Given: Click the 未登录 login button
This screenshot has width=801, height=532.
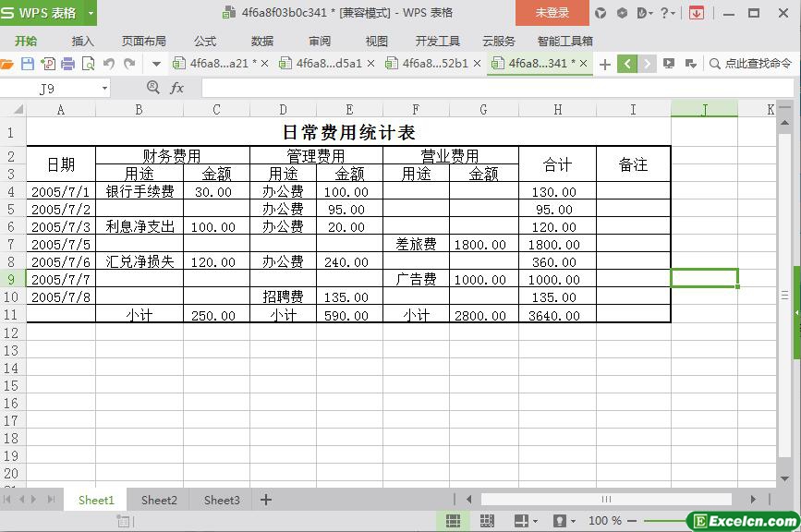Looking at the screenshot, I should [552, 13].
